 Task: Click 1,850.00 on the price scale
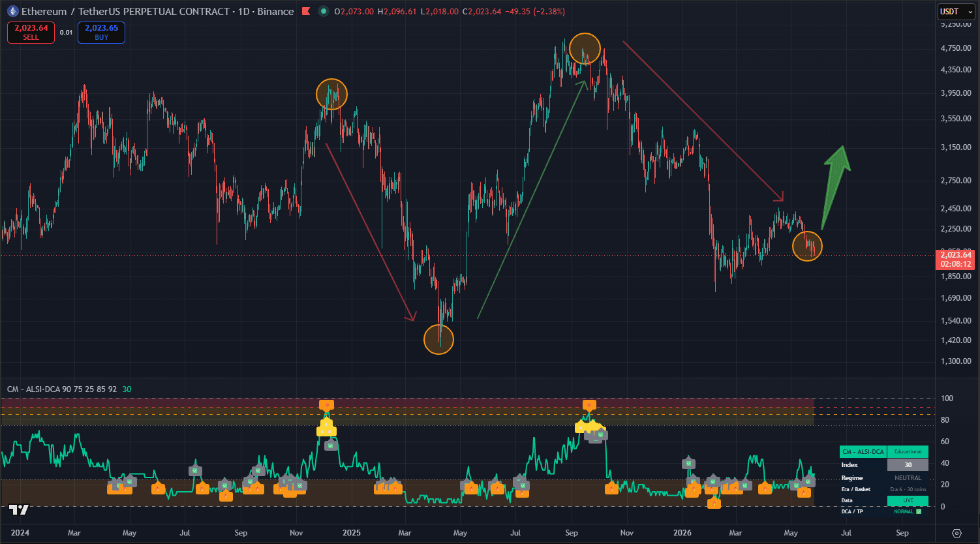click(955, 276)
